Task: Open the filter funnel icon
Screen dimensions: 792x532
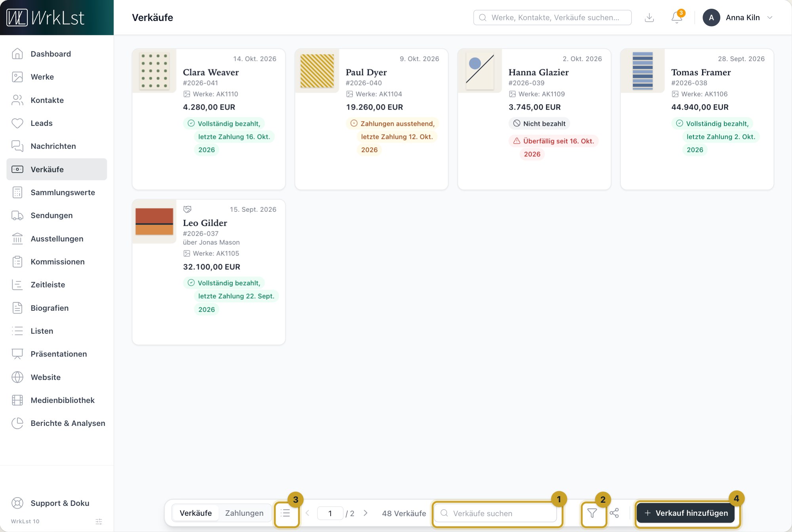Action: click(592, 513)
